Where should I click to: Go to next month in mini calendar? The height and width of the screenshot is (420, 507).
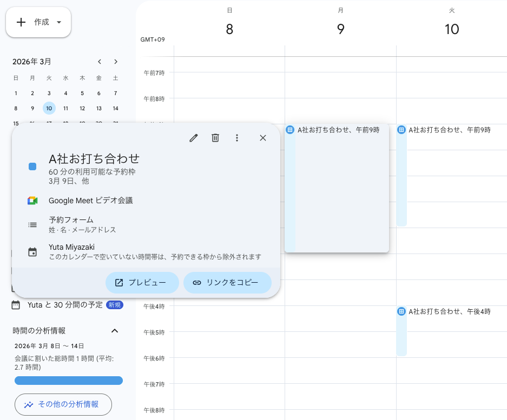[116, 62]
